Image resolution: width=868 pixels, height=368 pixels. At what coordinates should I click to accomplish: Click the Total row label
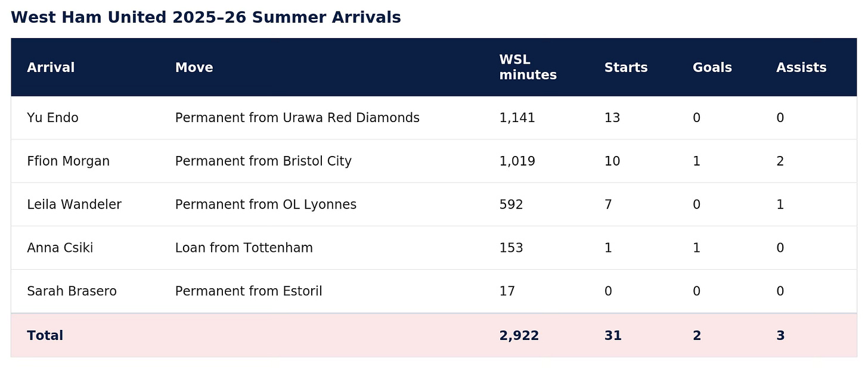click(45, 336)
